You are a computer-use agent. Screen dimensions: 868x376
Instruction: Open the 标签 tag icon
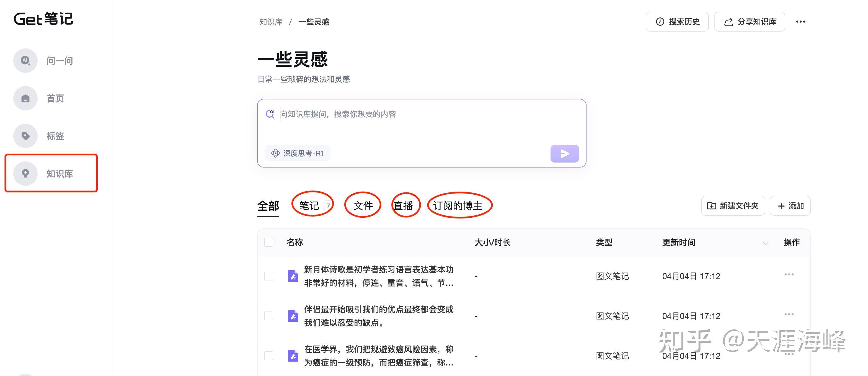coord(25,136)
